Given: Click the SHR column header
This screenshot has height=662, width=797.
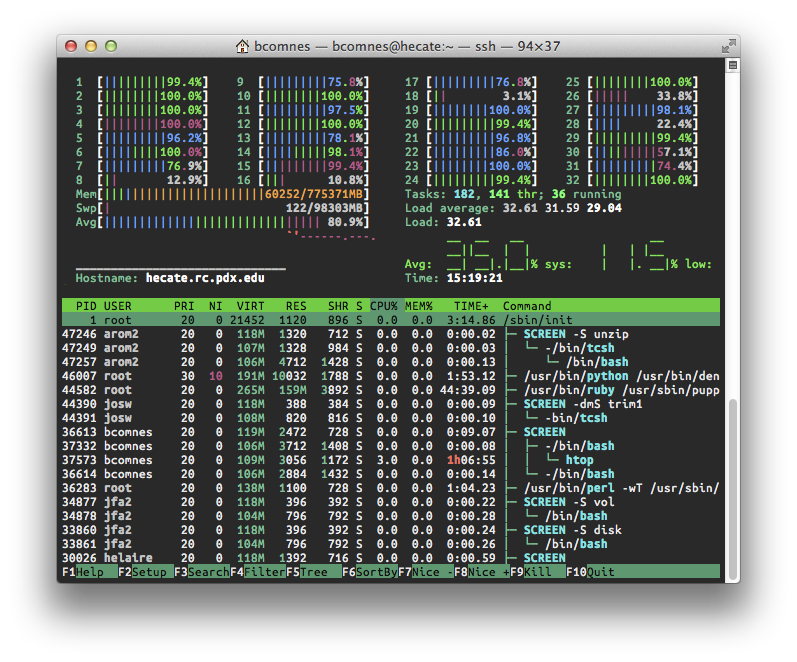Looking at the screenshot, I should point(338,306).
